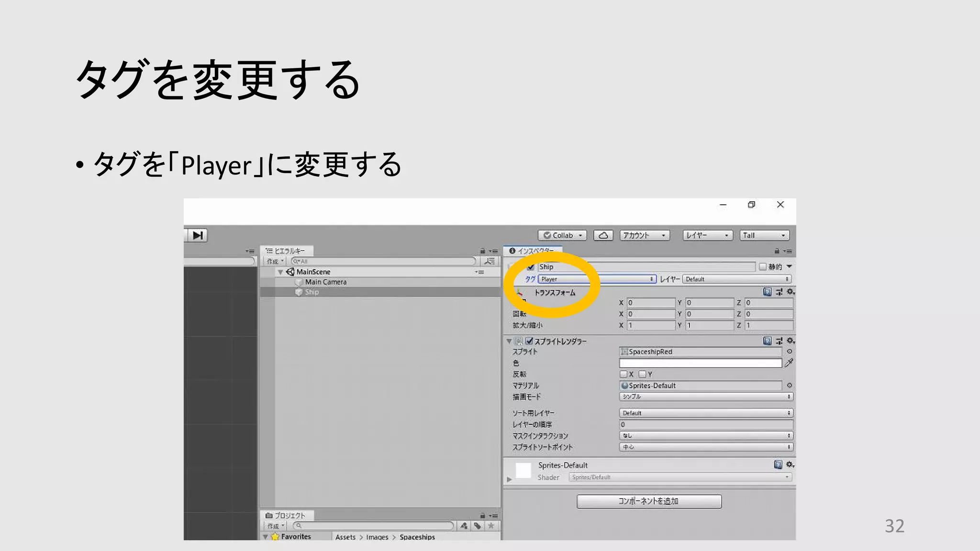The height and width of the screenshot is (551, 980).
Task: Open the Sprites-Default material help icon
Action: click(778, 464)
